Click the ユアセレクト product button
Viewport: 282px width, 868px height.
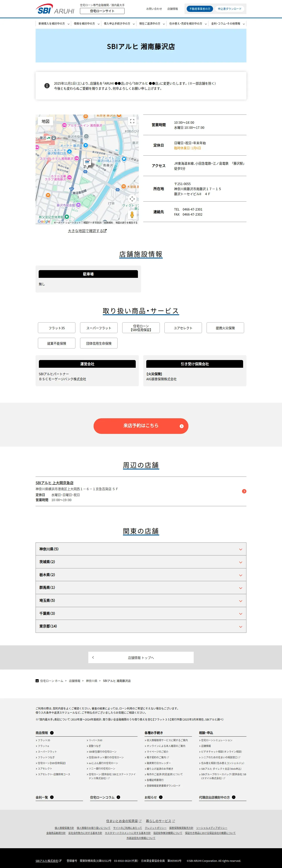point(183,328)
